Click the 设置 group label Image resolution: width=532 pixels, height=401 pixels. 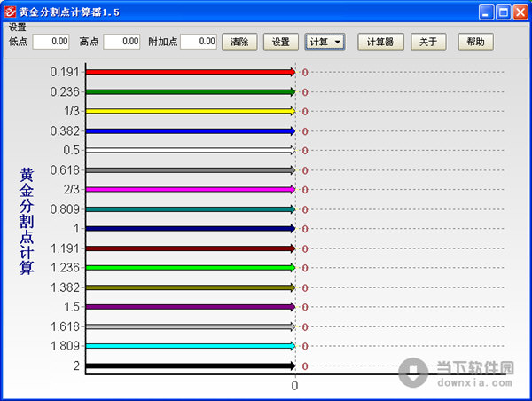[x=18, y=27]
